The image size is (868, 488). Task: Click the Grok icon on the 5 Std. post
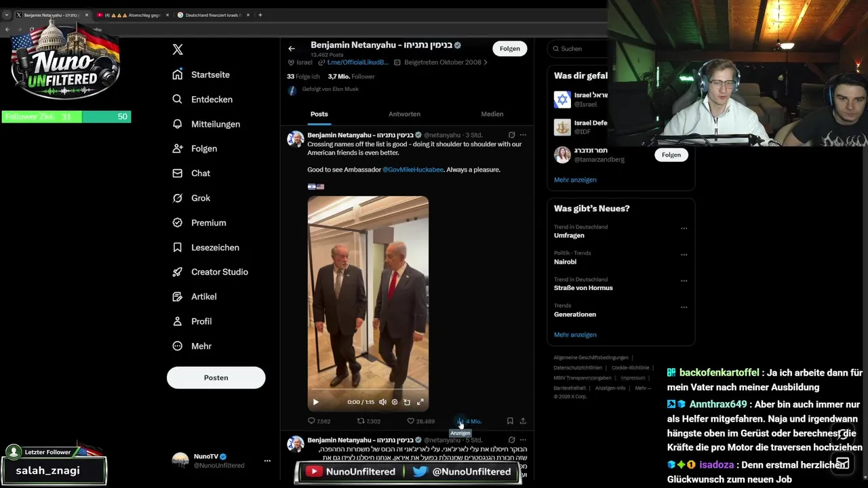pos(511,440)
